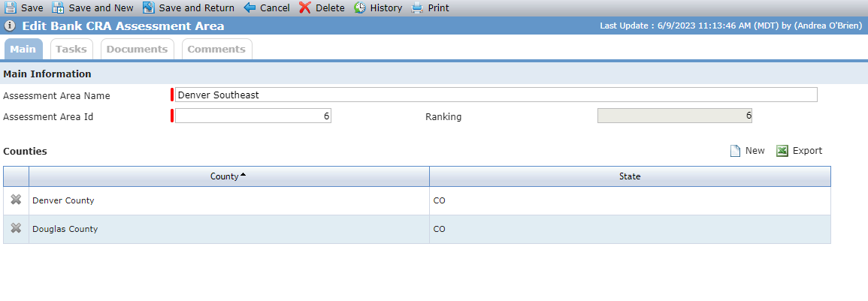This screenshot has height=301, width=868.
Task: Click the Save floppy disk icon
Action: point(11,8)
